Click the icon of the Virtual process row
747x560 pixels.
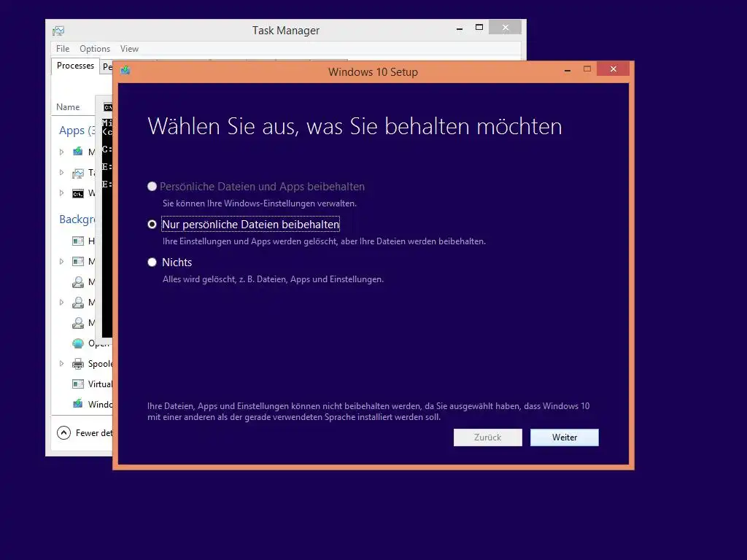(x=77, y=384)
